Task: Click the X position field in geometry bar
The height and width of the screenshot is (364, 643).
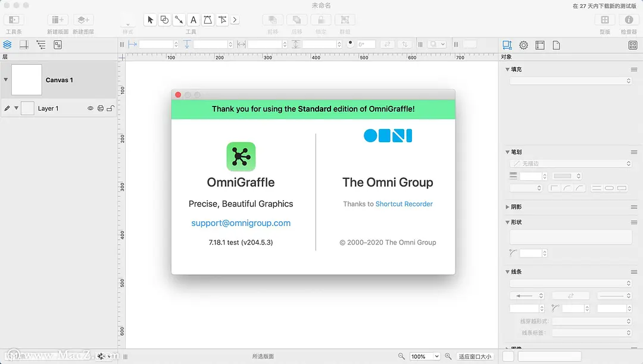Action: [x=156, y=44]
